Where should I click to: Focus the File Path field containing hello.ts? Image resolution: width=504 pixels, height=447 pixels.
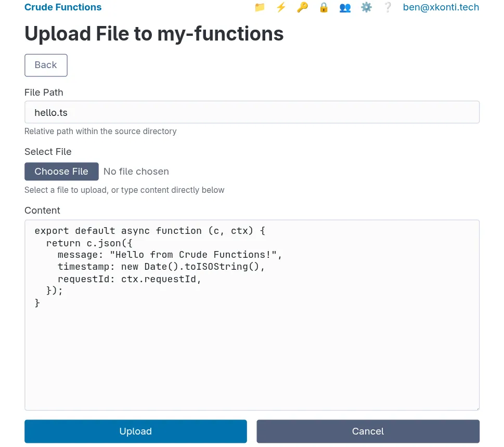click(x=252, y=112)
